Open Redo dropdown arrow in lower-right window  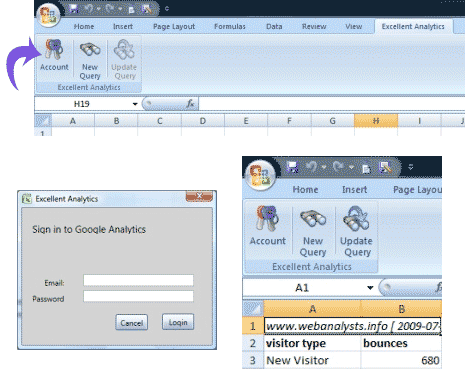pyautogui.click(x=351, y=167)
